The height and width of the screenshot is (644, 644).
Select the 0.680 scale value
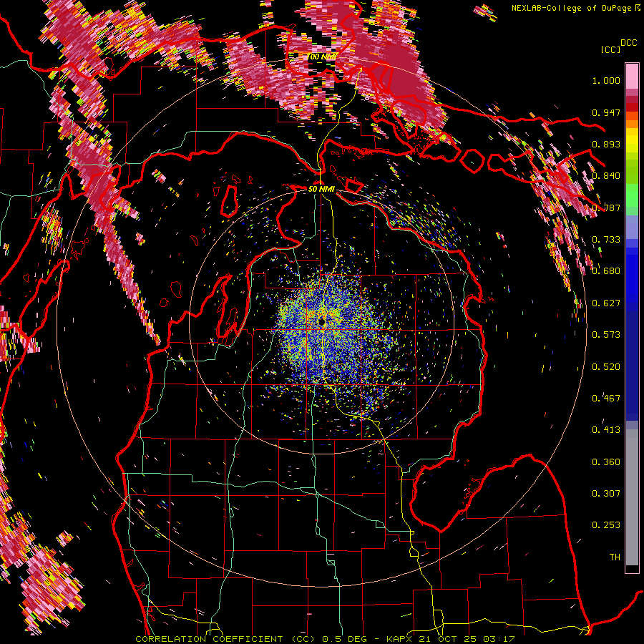coord(606,271)
